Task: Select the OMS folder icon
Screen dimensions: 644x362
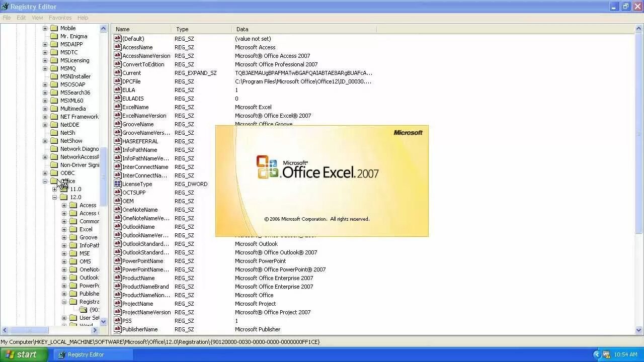Action: [73, 261]
